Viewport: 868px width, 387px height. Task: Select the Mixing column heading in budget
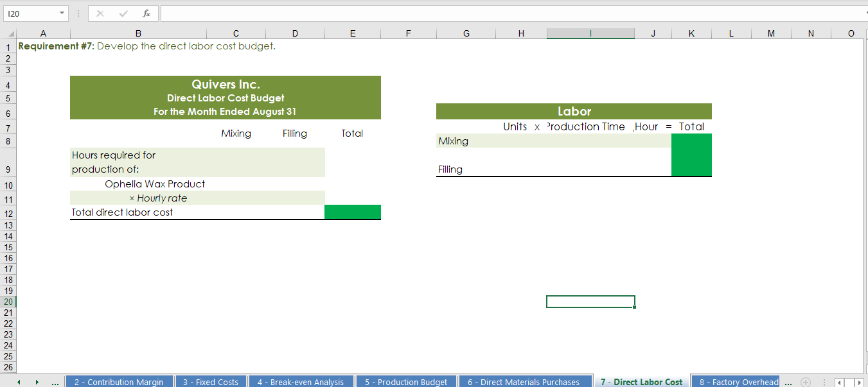(x=236, y=133)
